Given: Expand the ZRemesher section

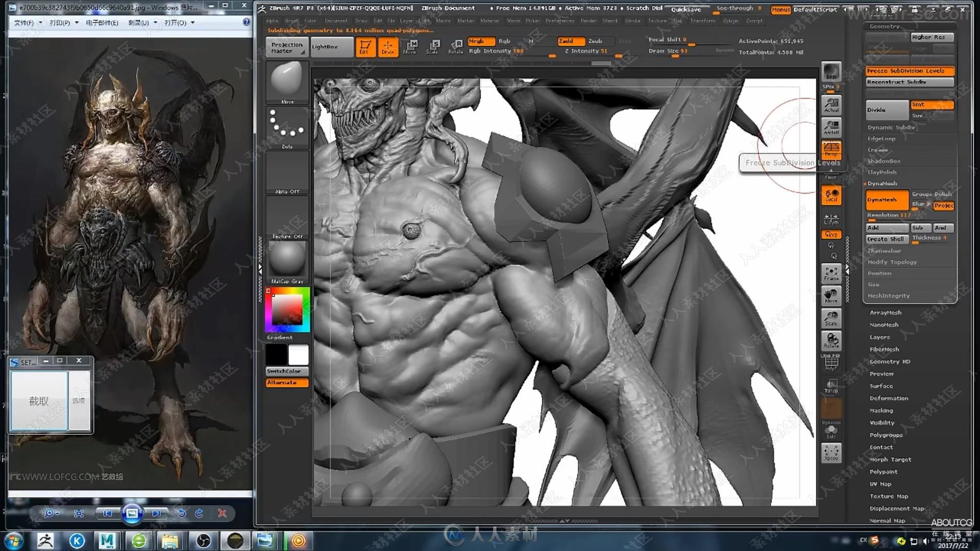Looking at the screenshot, I should coord(884,251).
